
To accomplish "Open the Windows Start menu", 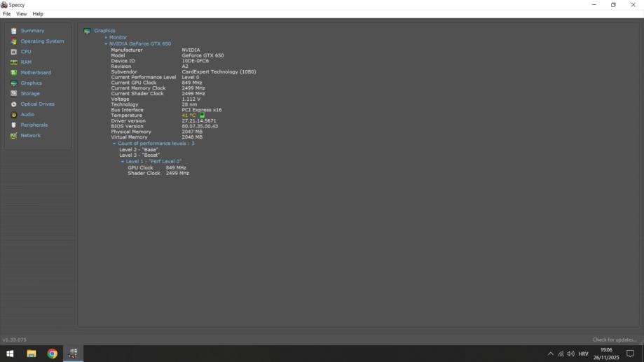I will click(10, 354).
